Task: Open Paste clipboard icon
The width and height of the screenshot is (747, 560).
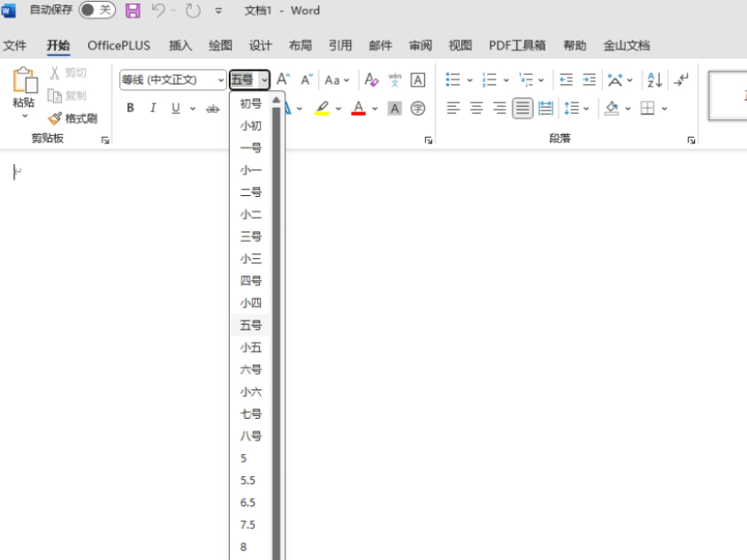Action: pos(24,80)
